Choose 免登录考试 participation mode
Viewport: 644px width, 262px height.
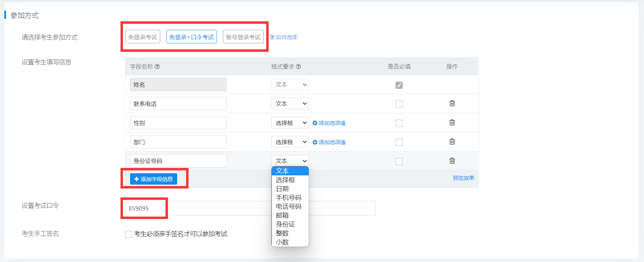[x=142, y=37]
